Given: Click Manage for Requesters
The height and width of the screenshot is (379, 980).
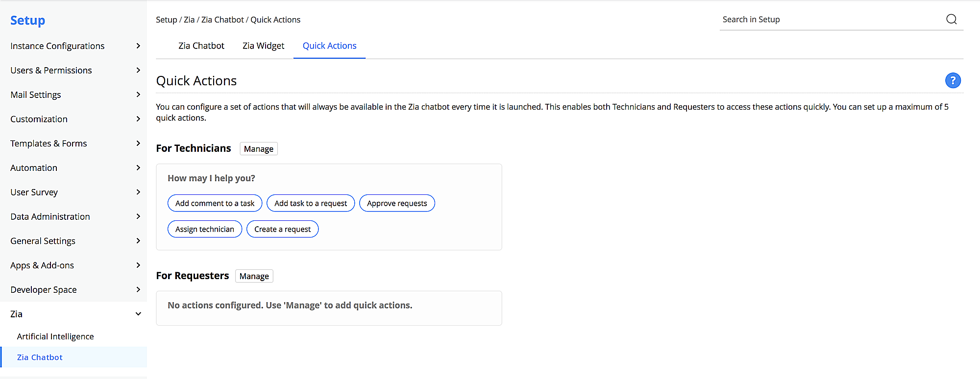Looking at the screenshot, I should point(254,276).
